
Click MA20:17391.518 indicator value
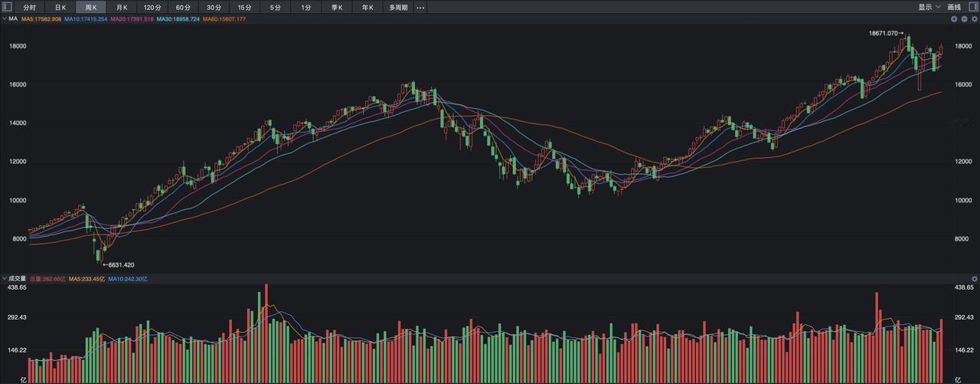[x=132, y=18]
